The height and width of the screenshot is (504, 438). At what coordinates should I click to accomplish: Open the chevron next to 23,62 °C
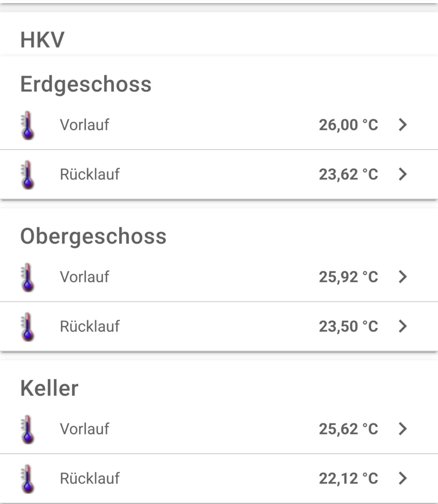click(x=403, y=174)
